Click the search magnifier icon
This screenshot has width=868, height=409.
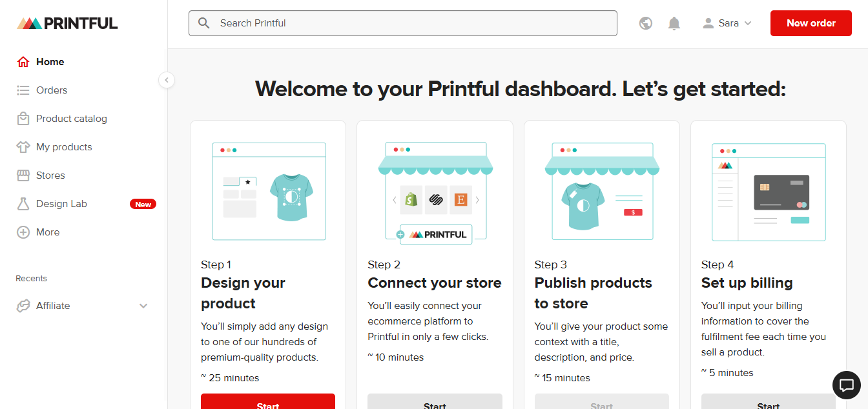pyautogui.click(x=204, y=23)
